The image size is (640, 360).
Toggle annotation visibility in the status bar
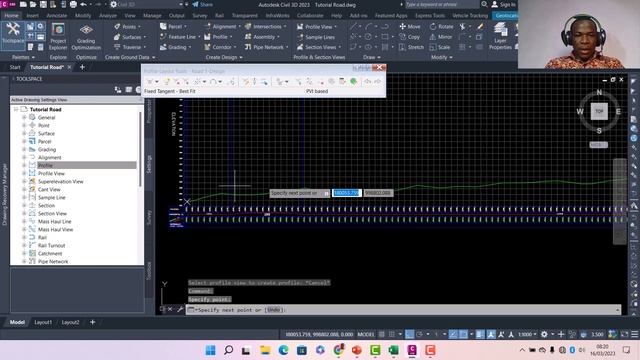point(491,334)
